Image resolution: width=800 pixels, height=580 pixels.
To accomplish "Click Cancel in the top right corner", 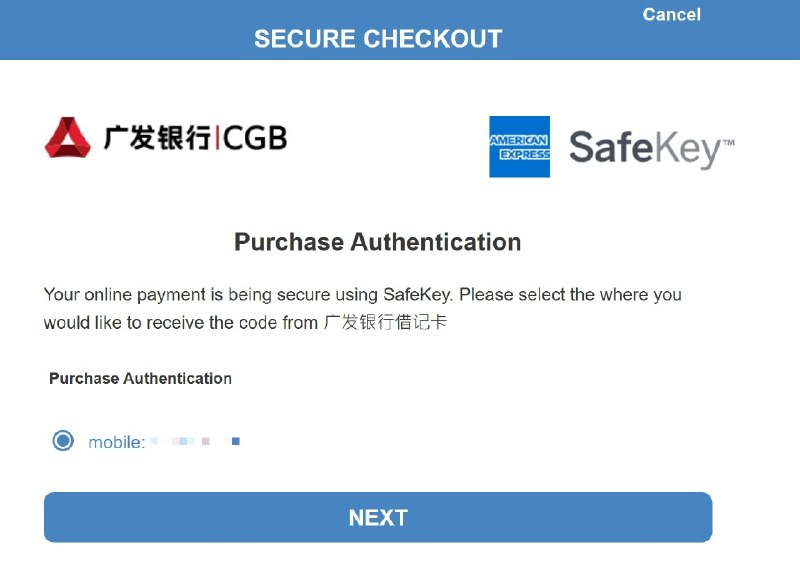I will coord(671,14).
